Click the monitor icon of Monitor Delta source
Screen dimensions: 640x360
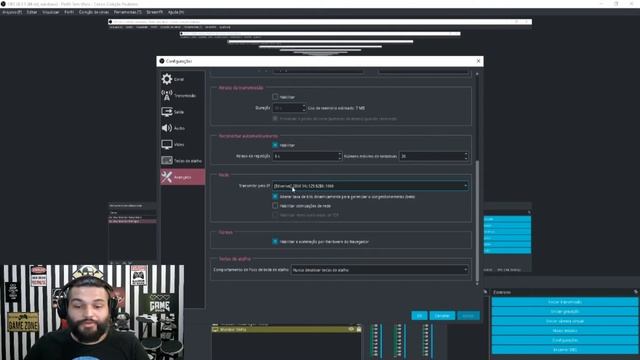[215, 329]
